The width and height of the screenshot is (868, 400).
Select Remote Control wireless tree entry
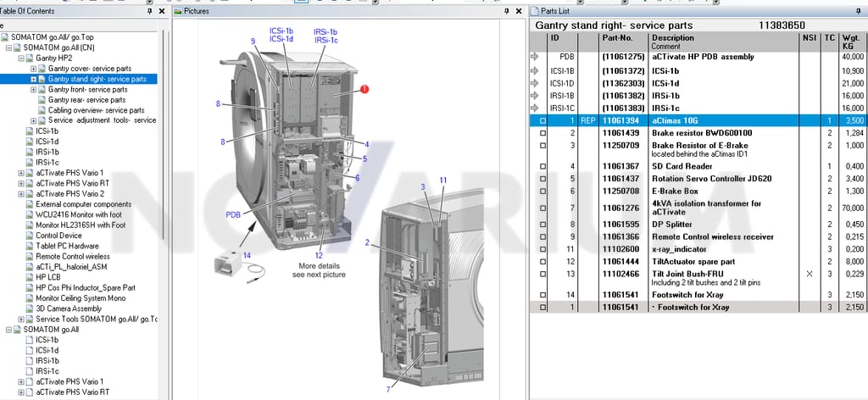click(73, 256)
